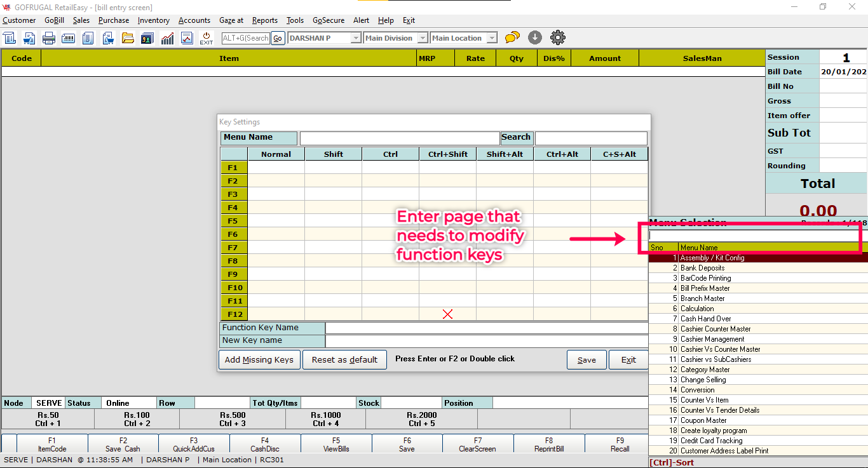Image resolution: width=868 pixels, height=468 pixels.
Task: Open the Reports menu
Action: pyautogui.click(x=265, y=20)
